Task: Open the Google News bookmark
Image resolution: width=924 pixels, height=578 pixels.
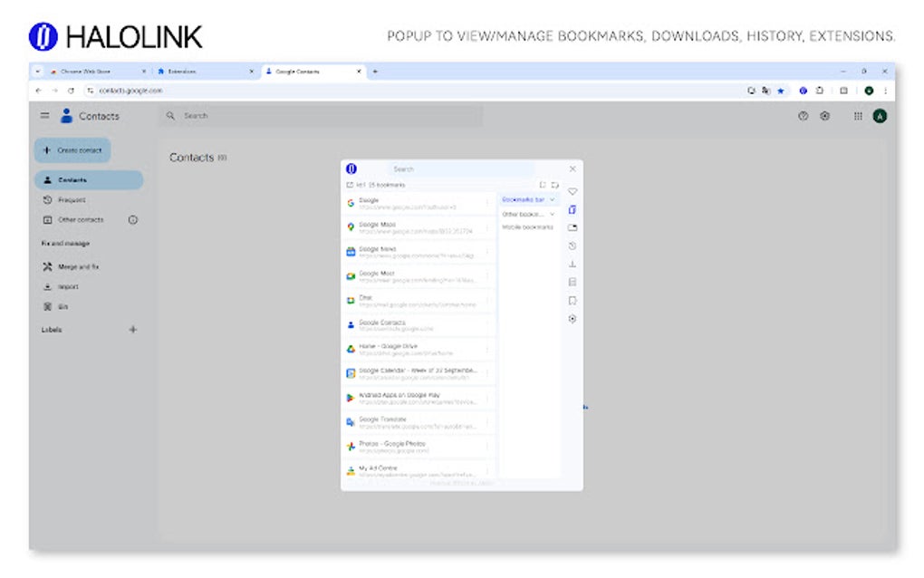Action: tap(419, 252)
